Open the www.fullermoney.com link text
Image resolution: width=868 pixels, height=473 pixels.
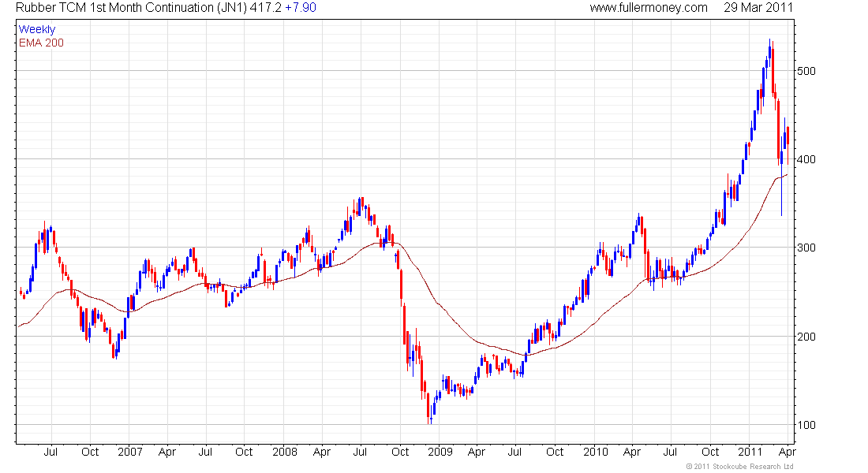tap(648, 8)
